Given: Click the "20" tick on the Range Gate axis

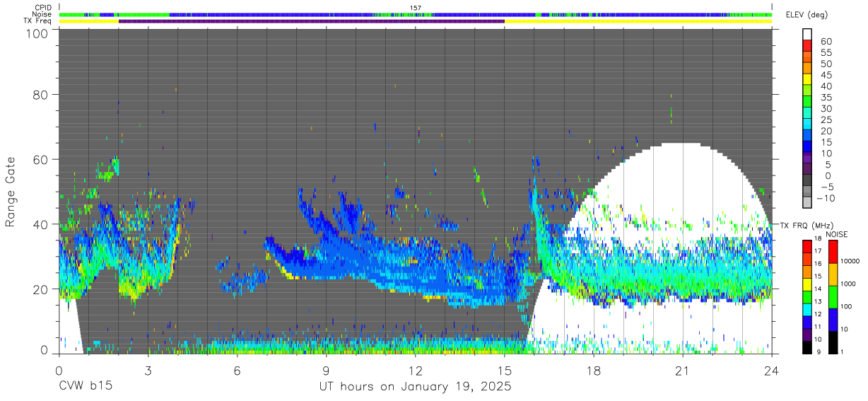Looking at the screenshot, I should [40, 289].
